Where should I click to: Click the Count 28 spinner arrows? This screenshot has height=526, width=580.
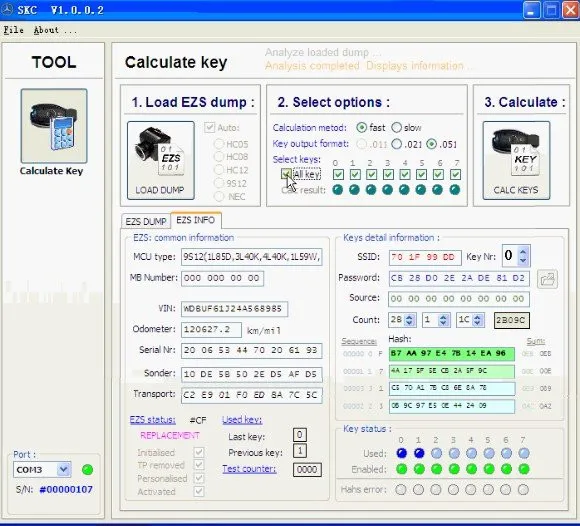tap(409, 320)
